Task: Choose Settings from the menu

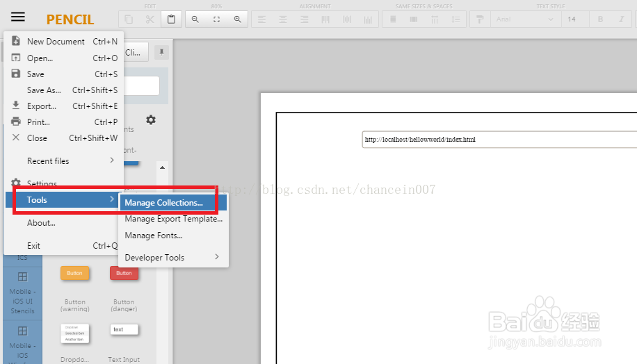Action: [x=64, y=183]
